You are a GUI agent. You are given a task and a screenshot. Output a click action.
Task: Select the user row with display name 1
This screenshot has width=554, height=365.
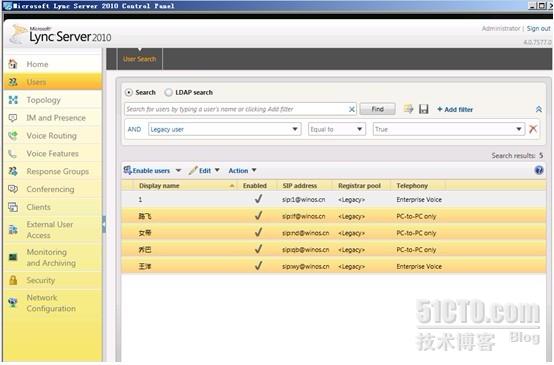[x=334, y=200]
